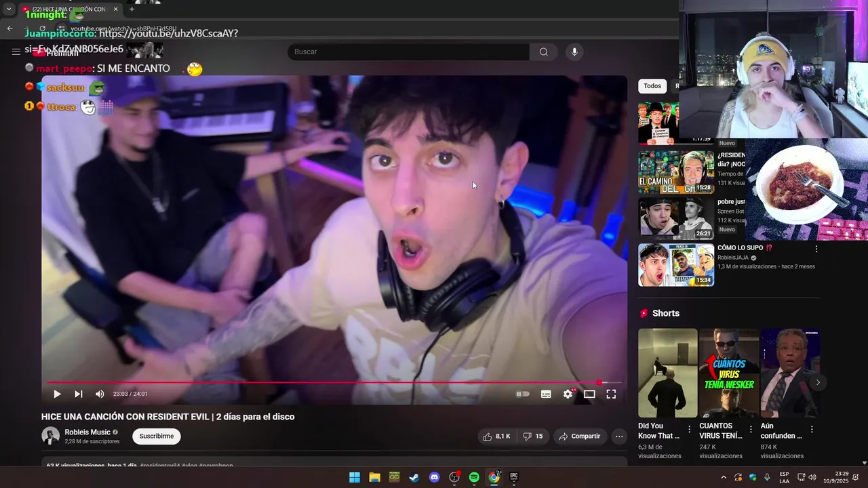Toggle the autoplay switch in player
The width and height of the screenshot is (868, 488).
click(x=522, y=394)
